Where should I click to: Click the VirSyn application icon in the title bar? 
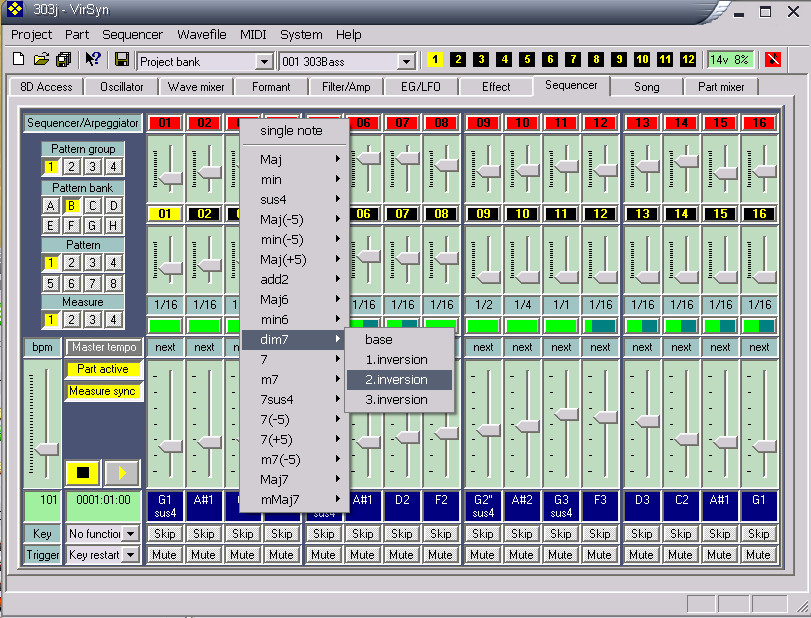(x=15, y=9)
